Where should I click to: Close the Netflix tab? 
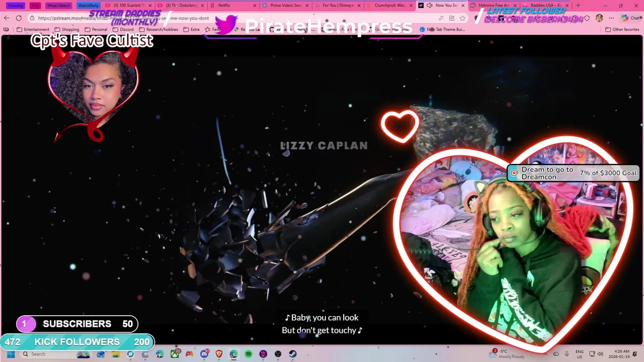[255, 6]
